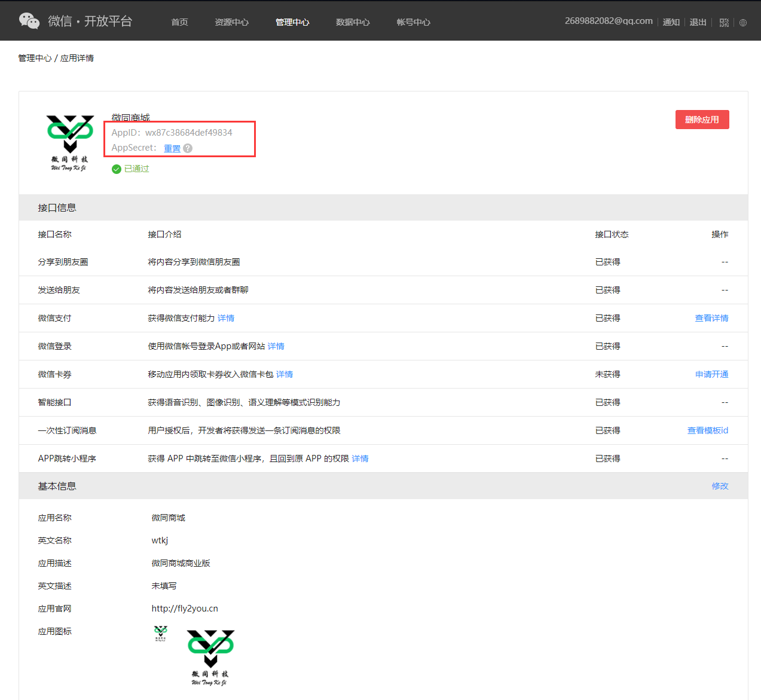
Task: Open 资源中心 tab
Action: pos(231,22)
